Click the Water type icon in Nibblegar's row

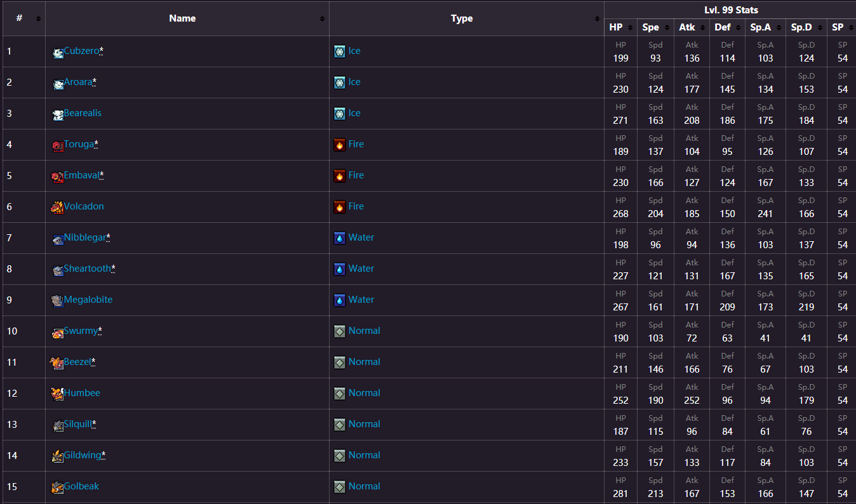[x=340, y=238]
